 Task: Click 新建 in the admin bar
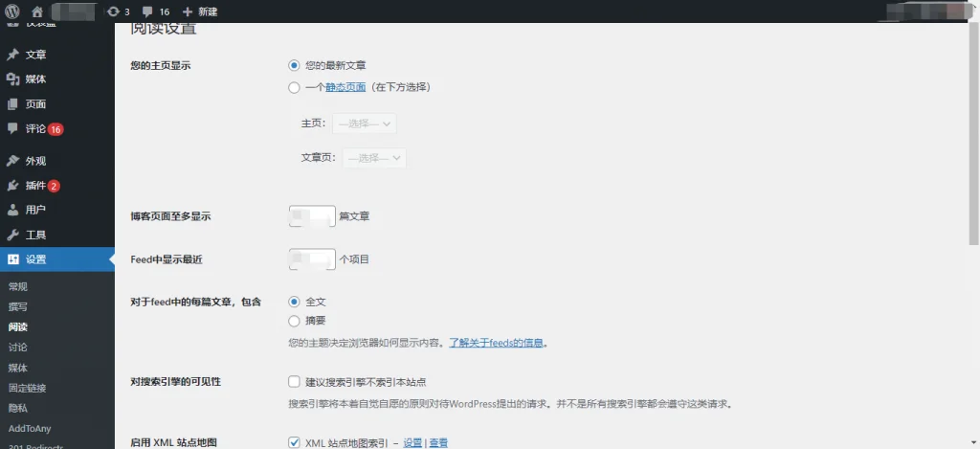click(208, 11)
